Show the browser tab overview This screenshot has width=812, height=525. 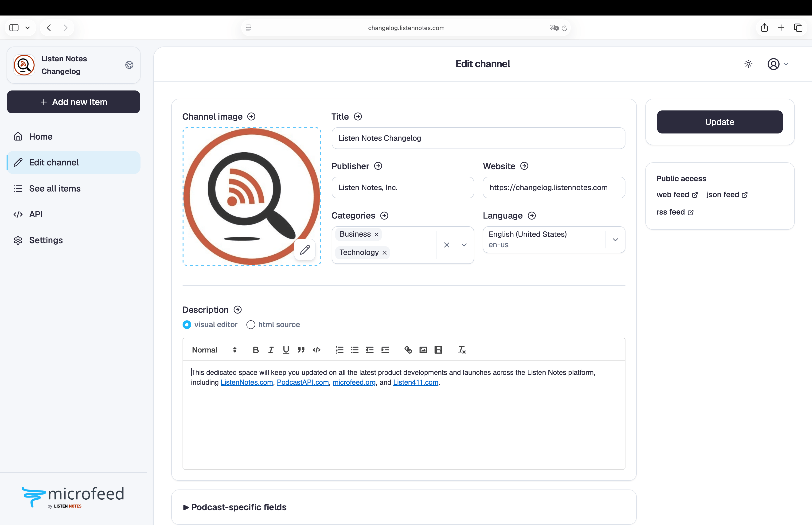click(x=798, y=28)
